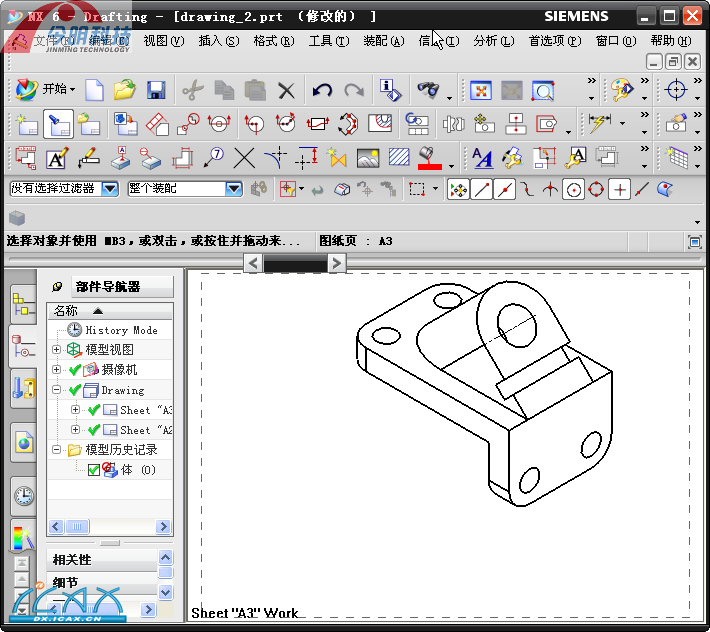Open the 整个装配 scope dropdown

(233, 188)
